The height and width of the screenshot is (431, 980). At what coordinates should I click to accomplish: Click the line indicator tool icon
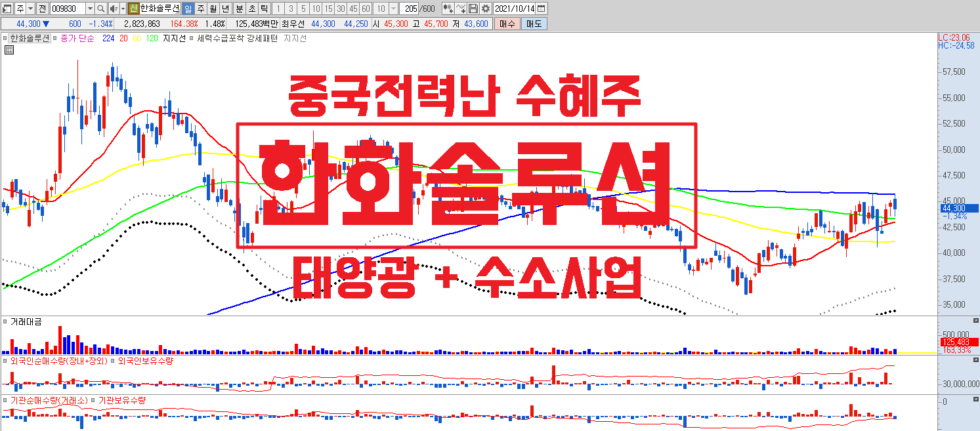[x=461, y=9]
